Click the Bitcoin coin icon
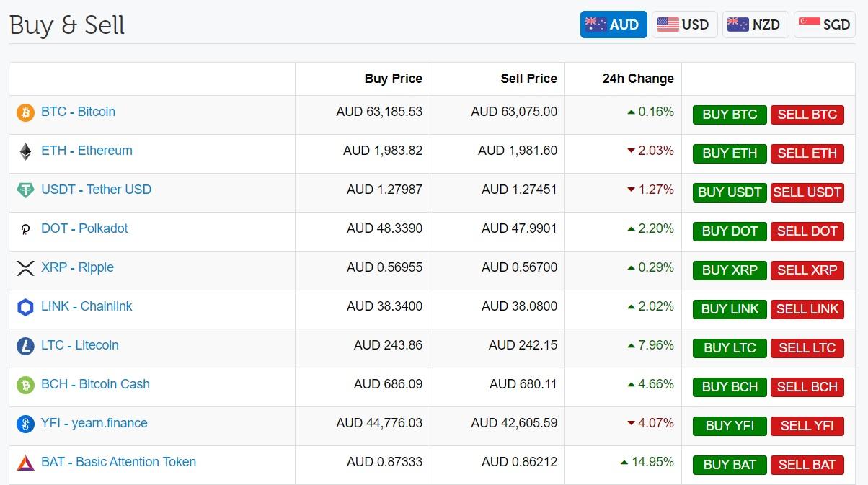 [x=25, y=113]
